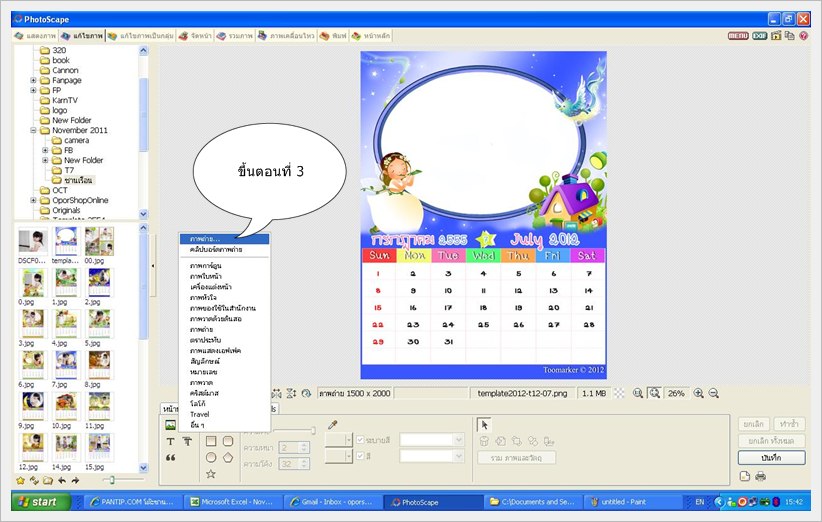Open the KamTV folder in tree
The height and width of the screenshot is (522, 822).
tap(64, 100)
